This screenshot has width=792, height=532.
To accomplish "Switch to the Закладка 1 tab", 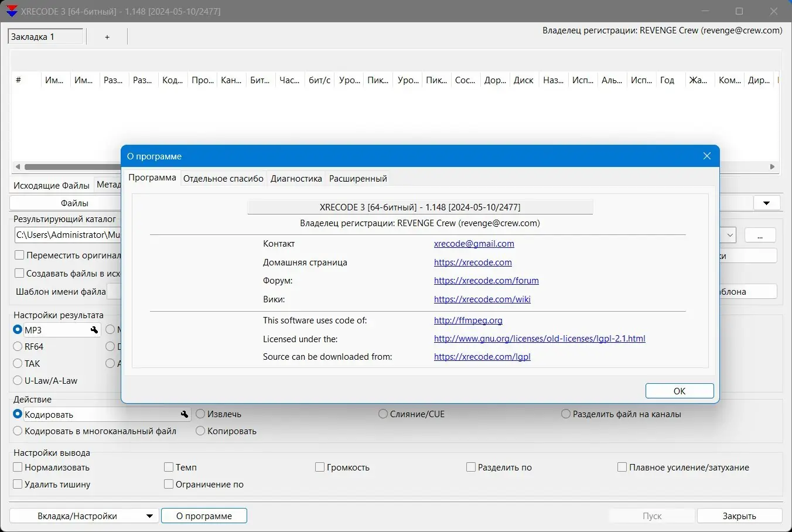I will click(45, 37).
